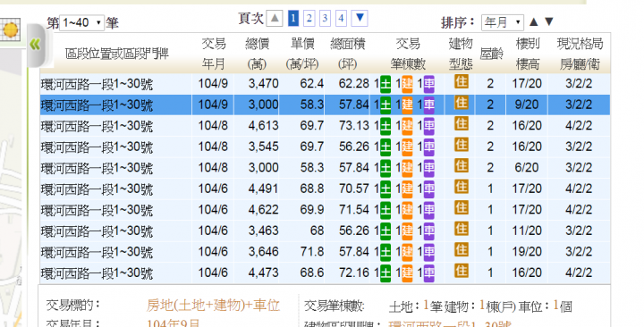The width and height of the screenshot is (644, 327).
Task: Click purple 車 icon in the 3,545 row
Action: [x=428, y=147]
